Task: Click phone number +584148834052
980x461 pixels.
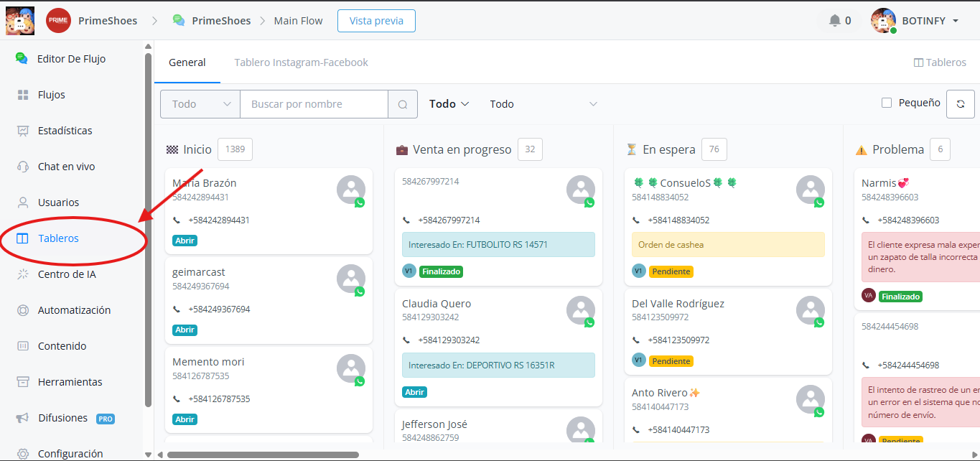Action: tap(678, 220)
